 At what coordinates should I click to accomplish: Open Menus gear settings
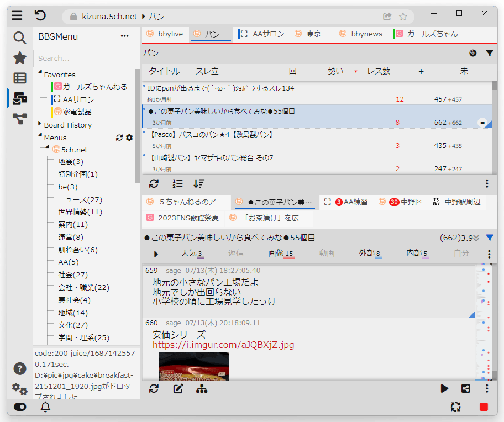click(129, 138)
